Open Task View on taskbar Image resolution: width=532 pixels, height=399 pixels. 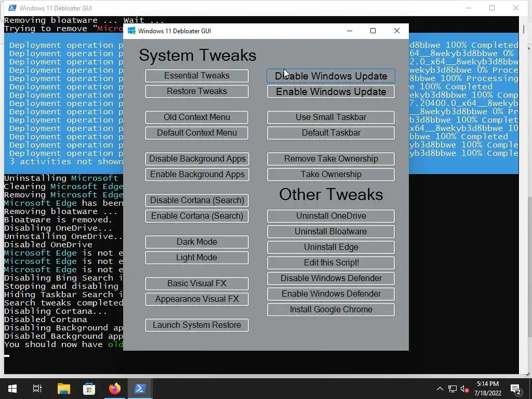(37, 389)
